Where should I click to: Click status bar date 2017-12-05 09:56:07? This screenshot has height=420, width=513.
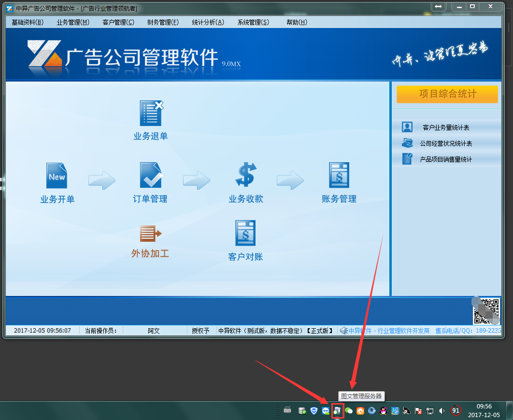(42, 330)
